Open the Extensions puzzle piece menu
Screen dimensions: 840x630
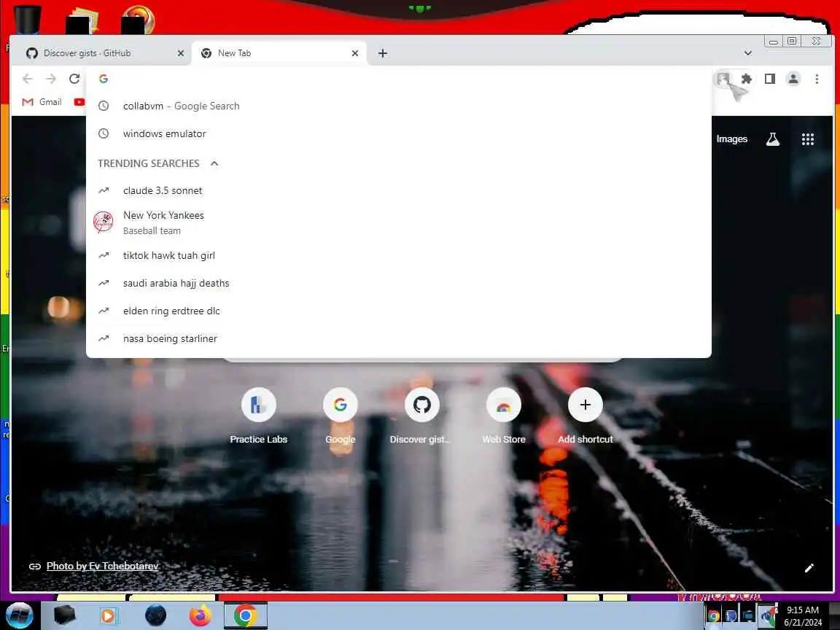click(x=746, y=79)
